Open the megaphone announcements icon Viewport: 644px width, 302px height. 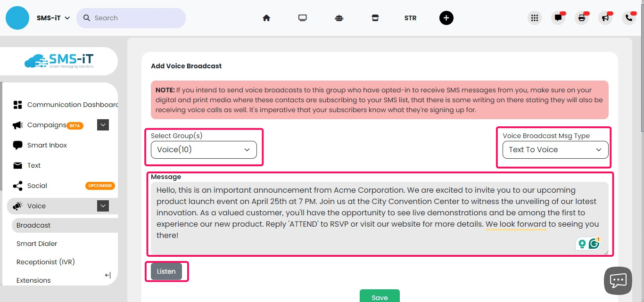pyautogui.click(x=605, y=17)
